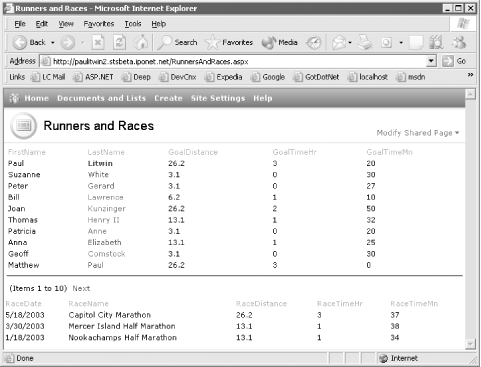Open the File menu
The width and height of the screenshot is (481, 367).
point(20,24)
